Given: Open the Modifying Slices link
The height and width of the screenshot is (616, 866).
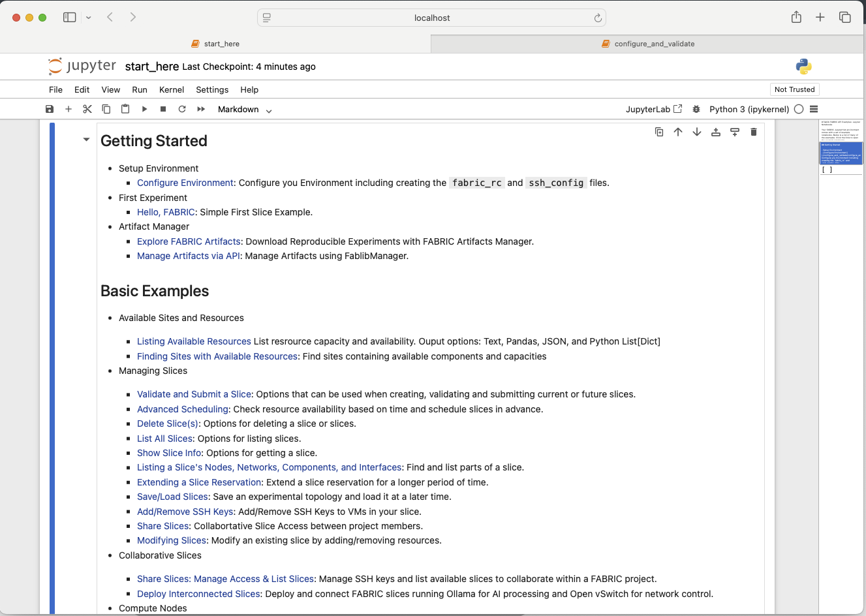Looking at the screenshot, I should 172,540.
